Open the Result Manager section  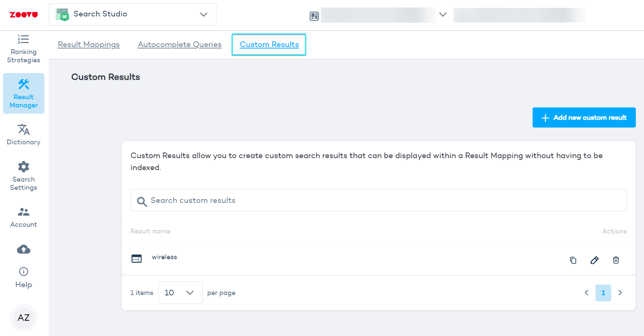23,93
